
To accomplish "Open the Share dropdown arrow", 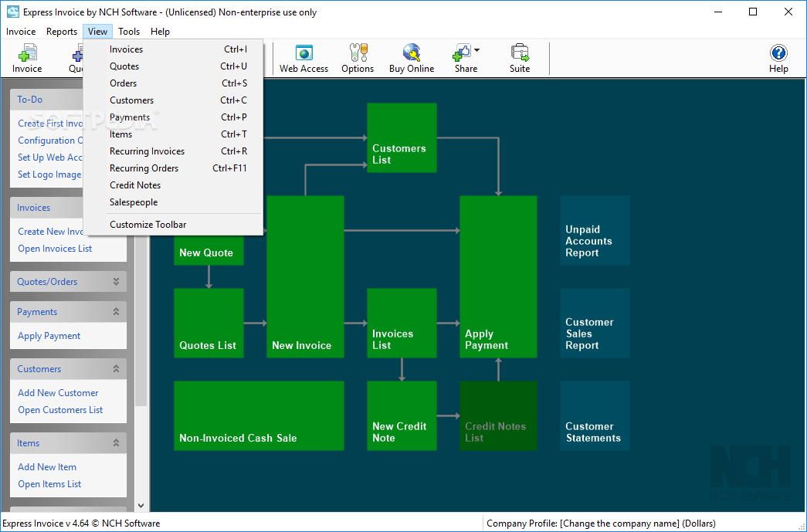I will pos(476,50).
